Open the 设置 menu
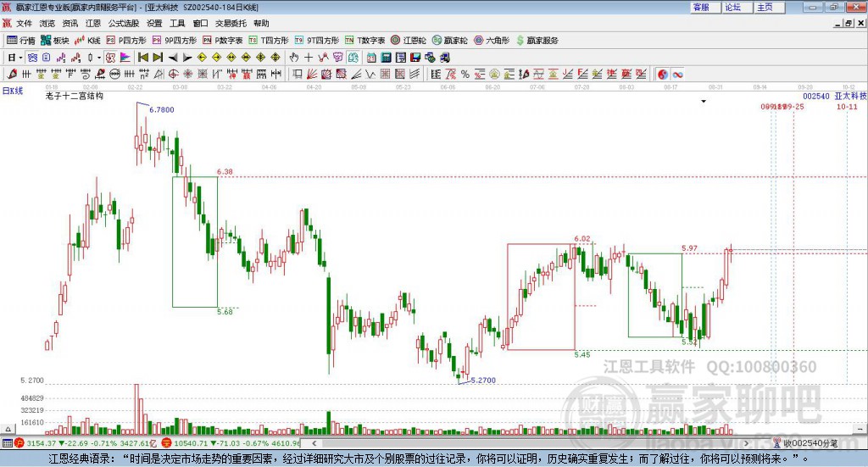 click(154, 23)
